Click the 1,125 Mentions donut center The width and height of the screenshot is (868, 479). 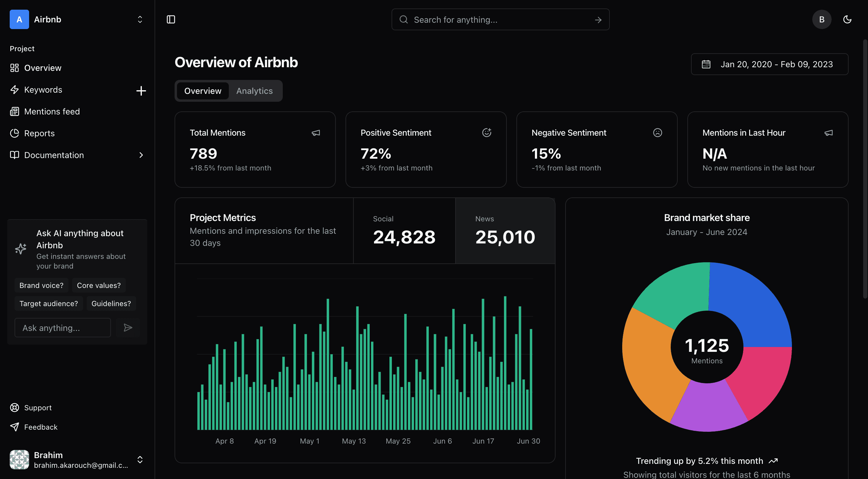tap(707, 347)
